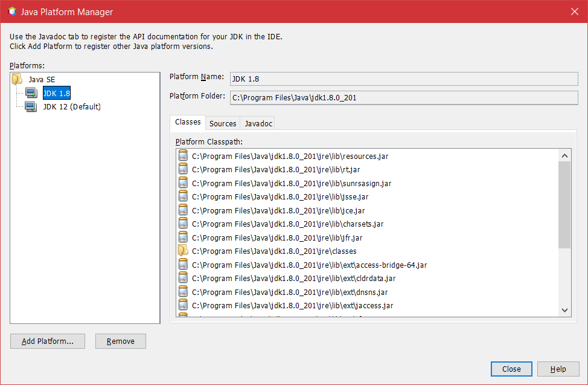Switch to the Sources tab
This screenshot has width=588, height=385.
tap(223, 123)
